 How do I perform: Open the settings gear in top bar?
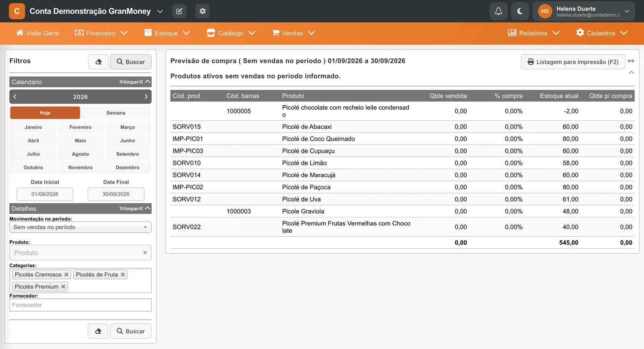pos(202,11)
